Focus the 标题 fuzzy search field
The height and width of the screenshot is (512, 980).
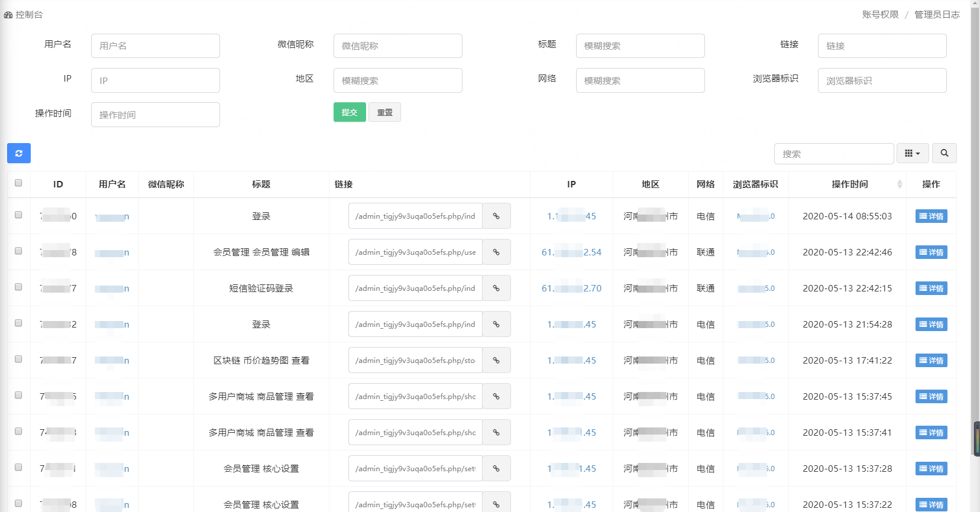[641, 46]
